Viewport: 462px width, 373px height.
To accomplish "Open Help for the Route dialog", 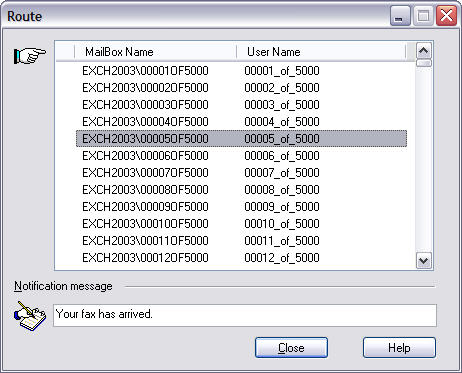I will click(399, 348).
